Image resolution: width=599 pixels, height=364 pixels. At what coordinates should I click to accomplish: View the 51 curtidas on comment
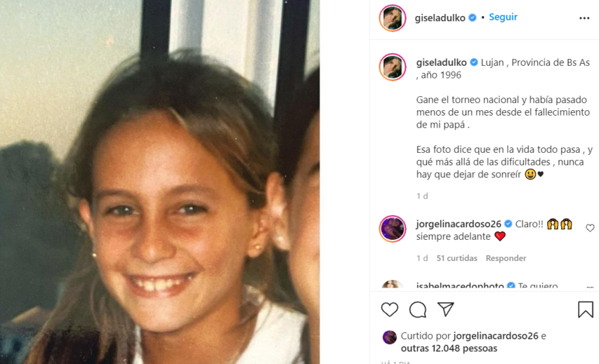pos(457,258)
